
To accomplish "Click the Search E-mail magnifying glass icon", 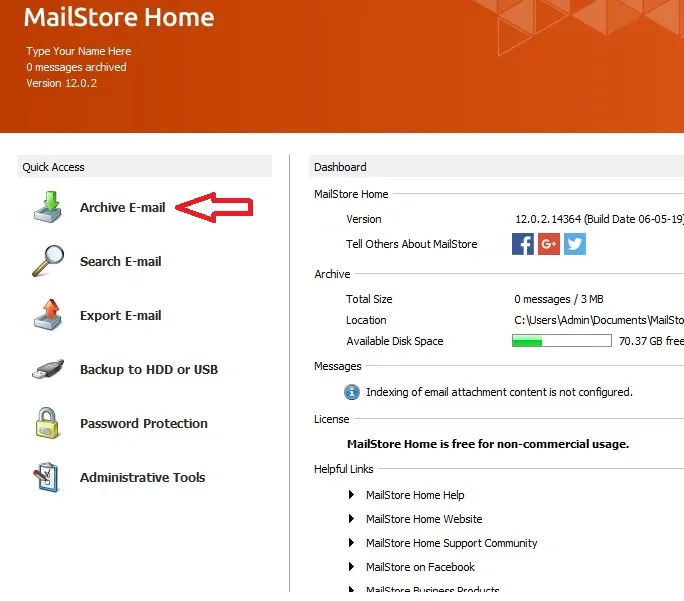I will pyautogui.click(x=48, y=261).
